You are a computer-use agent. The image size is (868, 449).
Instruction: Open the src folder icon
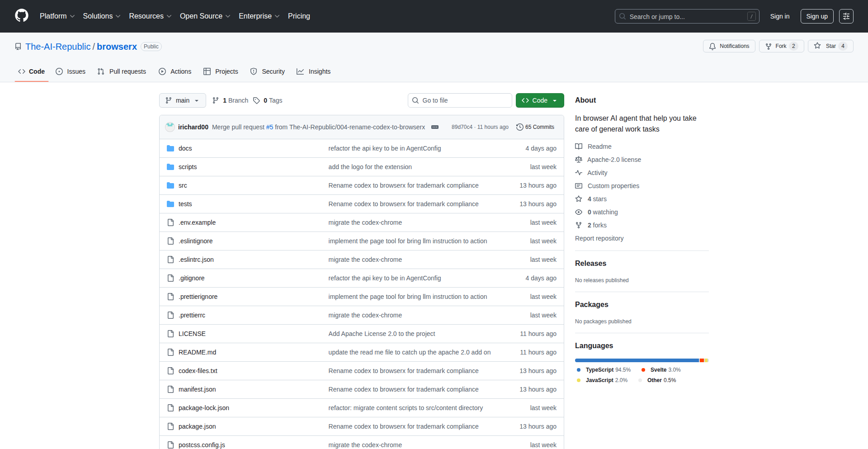click(170, 185)
